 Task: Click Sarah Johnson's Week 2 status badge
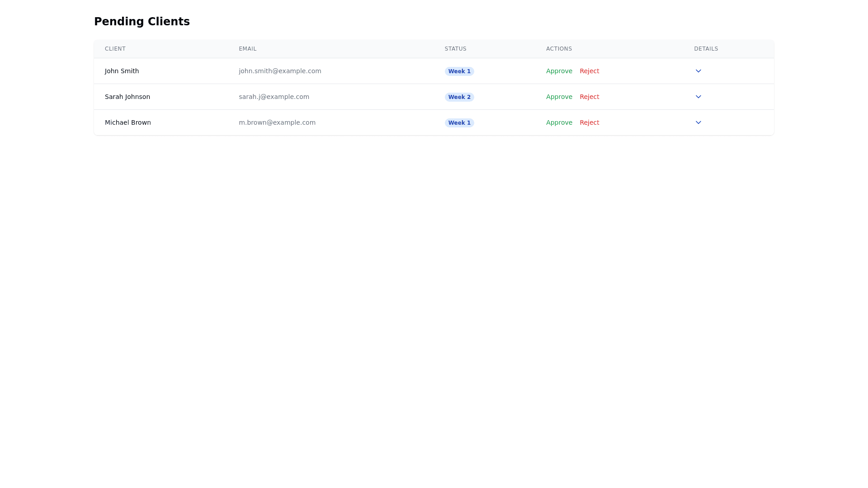pyautogui.click(x=459, y=97)
